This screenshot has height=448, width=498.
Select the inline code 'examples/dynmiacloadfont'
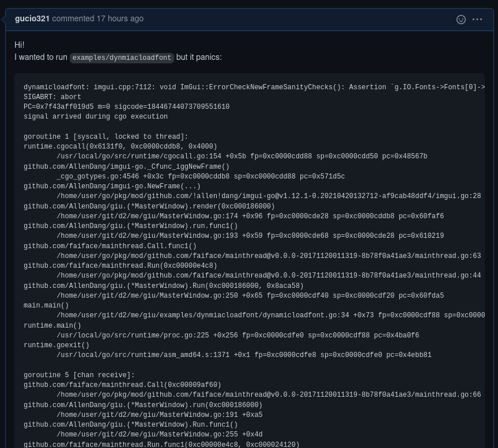(121, 58)
